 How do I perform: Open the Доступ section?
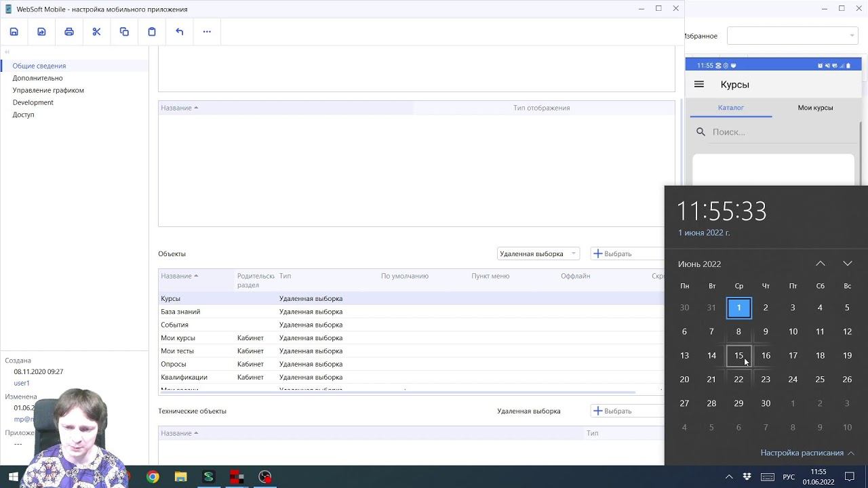[x=23, y=115]
